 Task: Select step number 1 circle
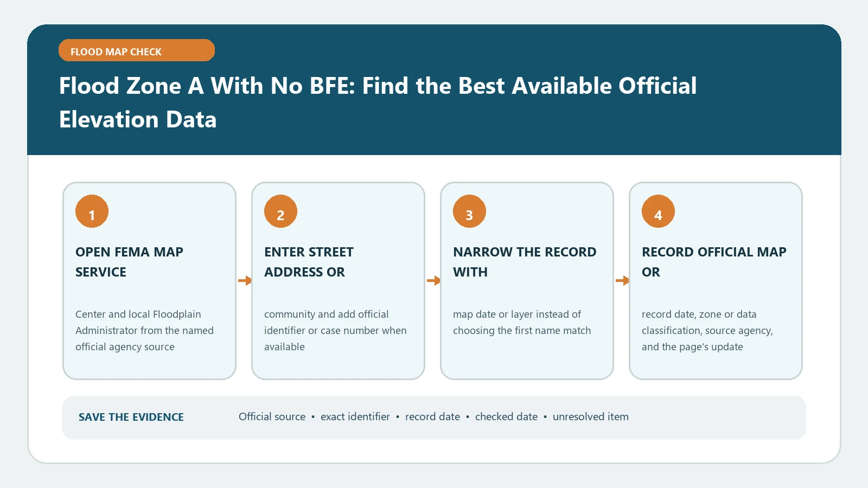(92, 211)
